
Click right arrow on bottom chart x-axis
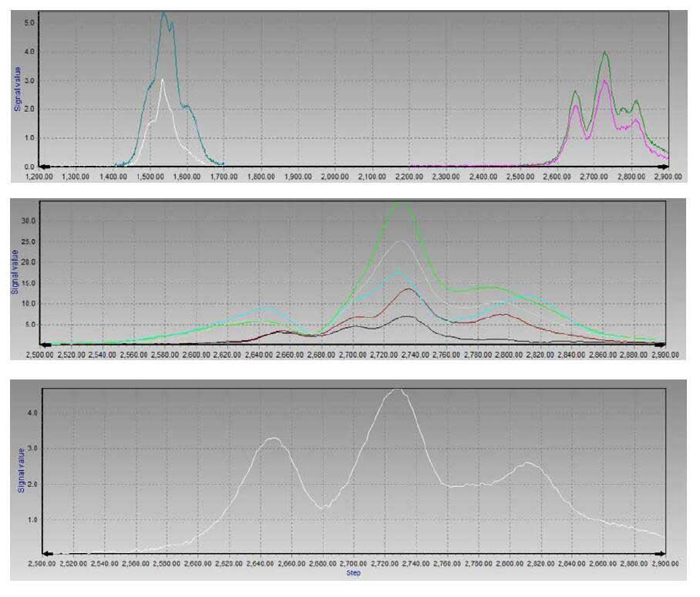660,554
